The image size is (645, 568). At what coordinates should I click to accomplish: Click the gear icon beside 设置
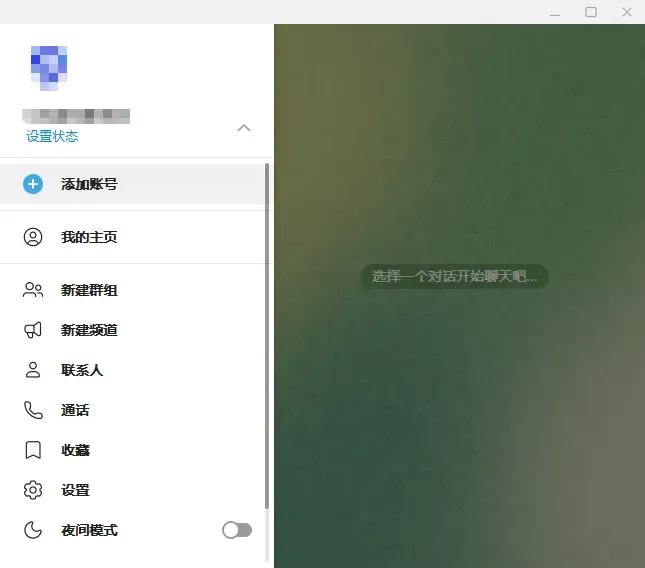[33, 490]
